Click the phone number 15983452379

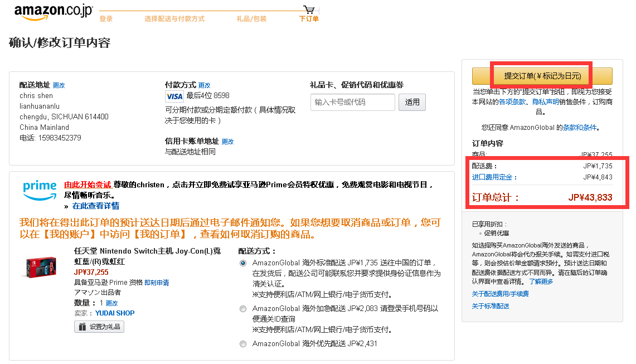60,138
